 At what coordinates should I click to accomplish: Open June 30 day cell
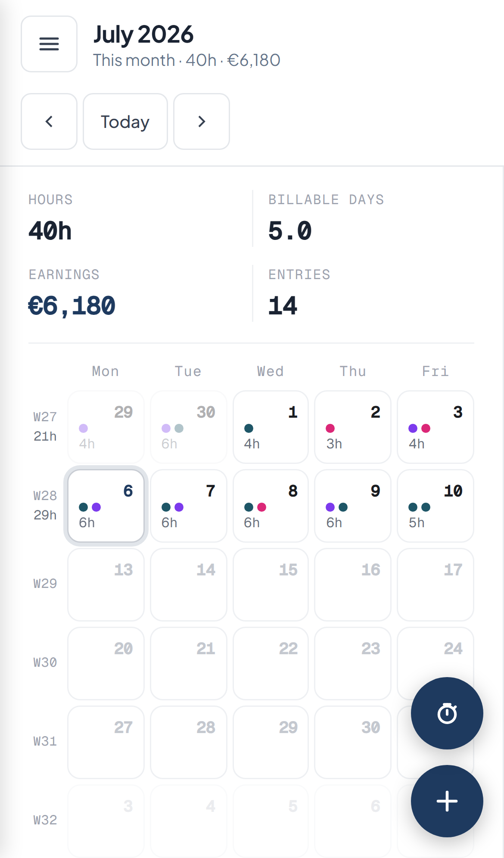coord(188,427)
